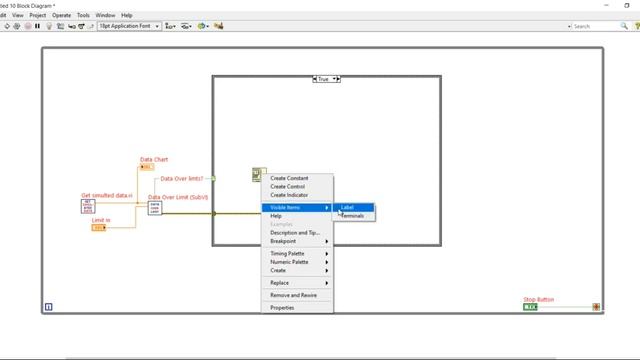The width and height of the screenshot is (640, 360).
Task: Open the Align Objects dropdown
Action: coord(170,26)
